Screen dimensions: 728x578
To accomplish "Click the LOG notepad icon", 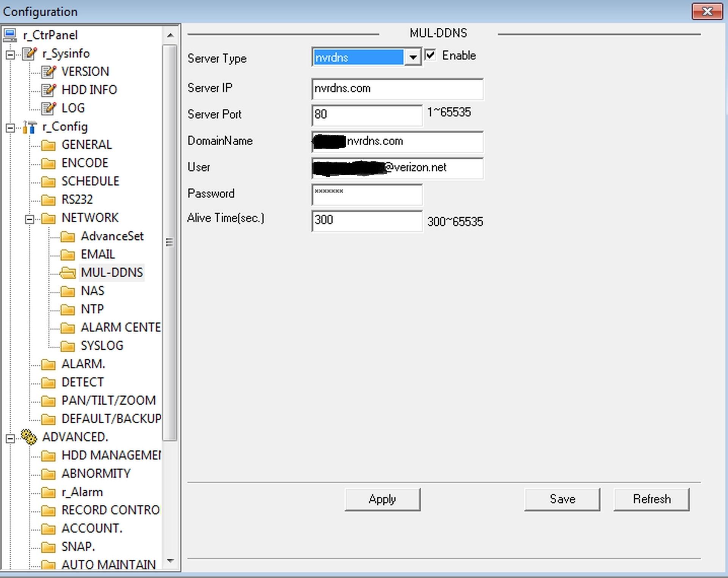I will pyautogui.click(x=49, y=108).
